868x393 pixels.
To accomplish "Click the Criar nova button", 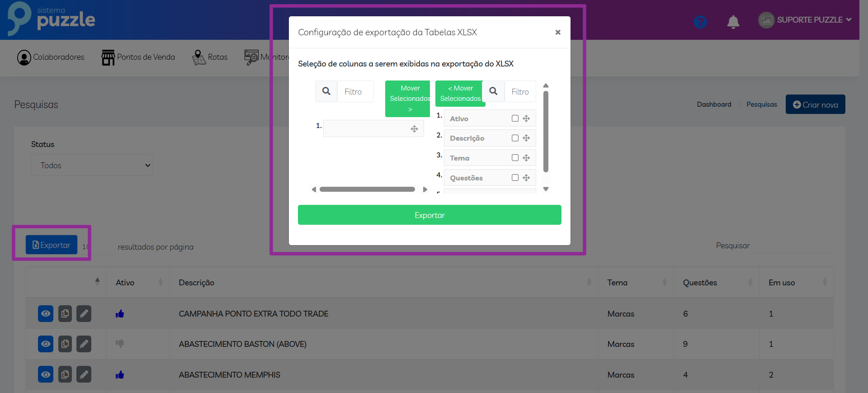I will tap(815, 104).
